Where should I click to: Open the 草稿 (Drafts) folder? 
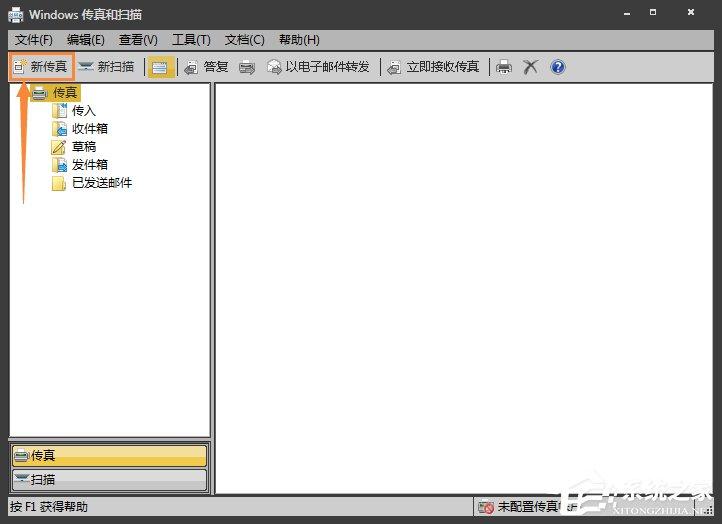83,146
